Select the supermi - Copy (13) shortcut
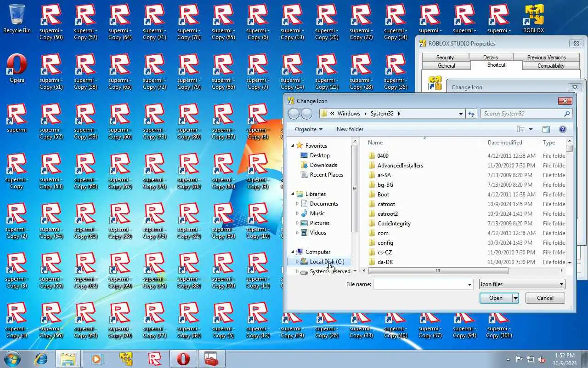The height and width of the screenshot is (368, 588). pyautogui.click(x=292, y=22)
